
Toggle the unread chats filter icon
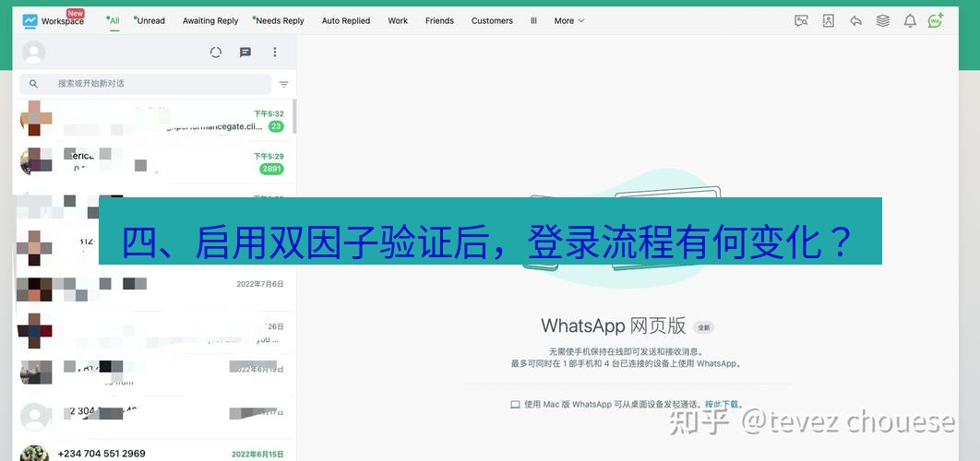pos(283,84)
